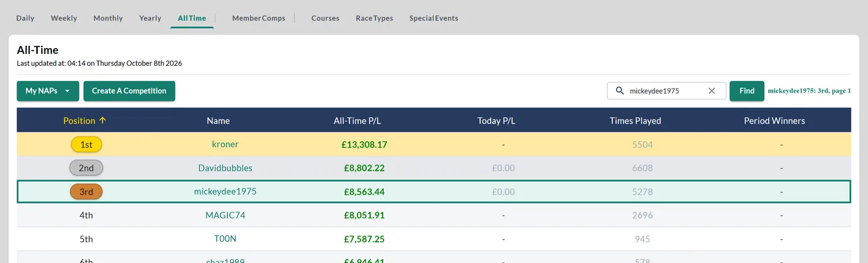Open the Yearly tab
868x263 pixels.
pos(150,18)
